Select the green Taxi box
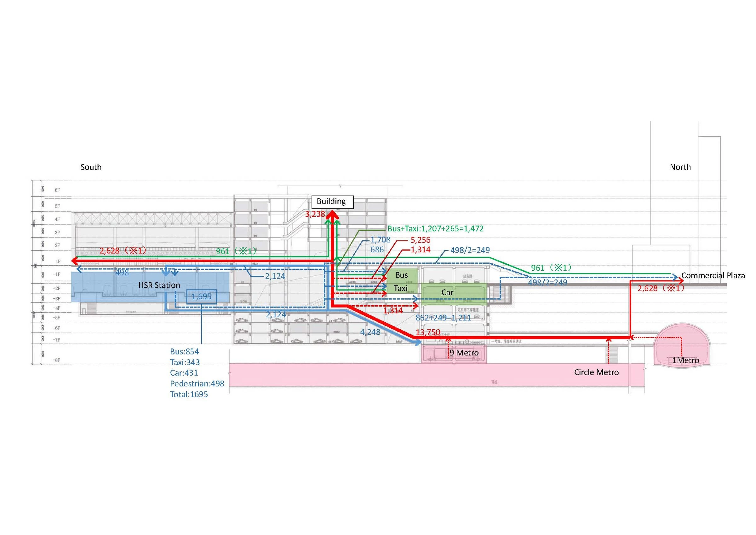 tap(400, 289)
